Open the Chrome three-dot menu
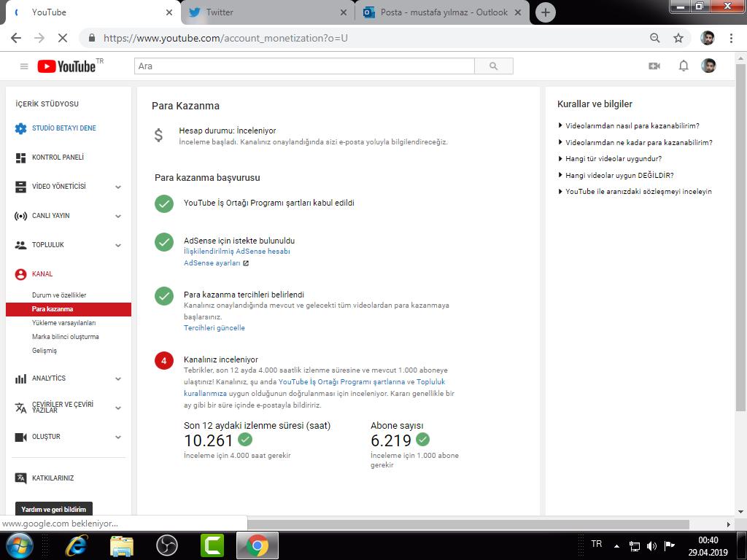This screenshot has height=560, width=747. pos(731,38)
